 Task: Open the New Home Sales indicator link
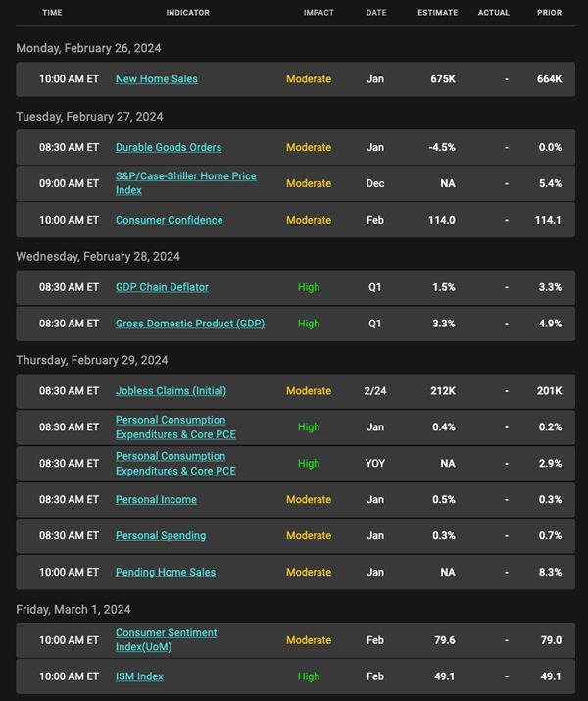click(x=157, y=79)
